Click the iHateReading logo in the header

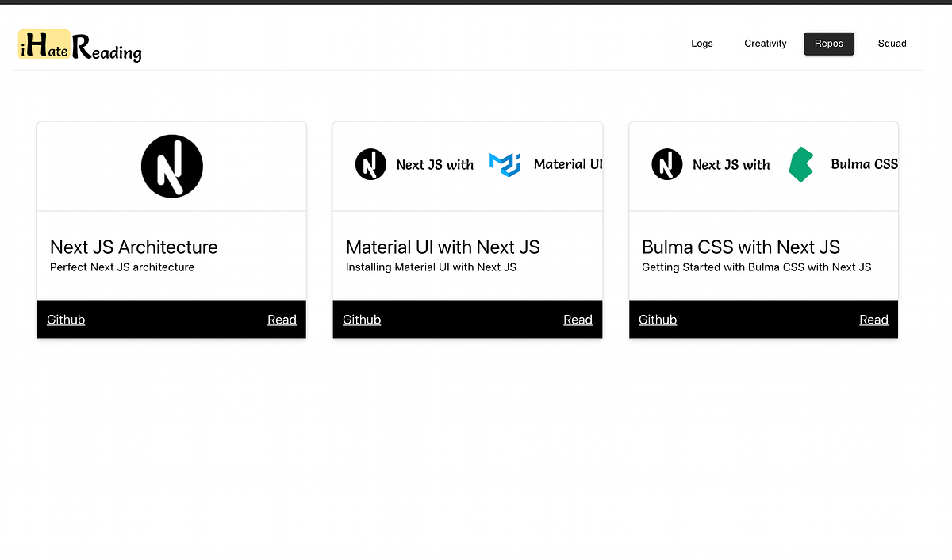[79, 46]
